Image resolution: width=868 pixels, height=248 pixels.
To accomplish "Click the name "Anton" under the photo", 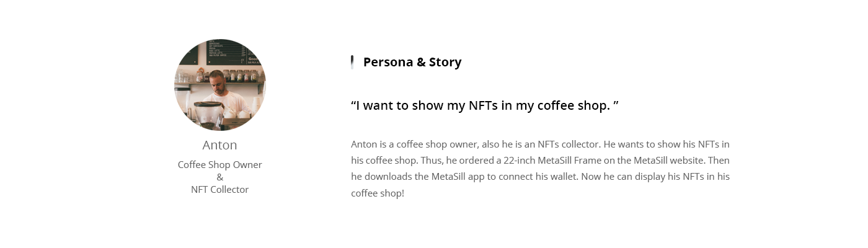I will coord(219,145).
